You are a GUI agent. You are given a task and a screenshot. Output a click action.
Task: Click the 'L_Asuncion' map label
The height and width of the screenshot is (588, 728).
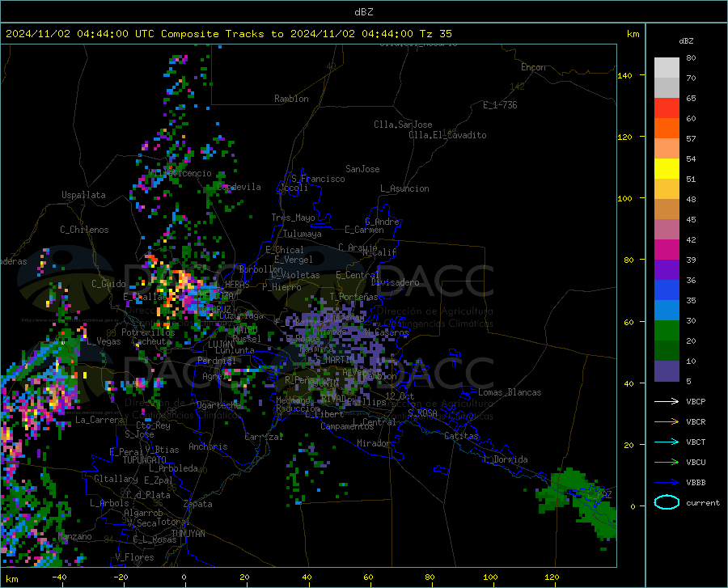pyautogui.click(x=404, y=188)
